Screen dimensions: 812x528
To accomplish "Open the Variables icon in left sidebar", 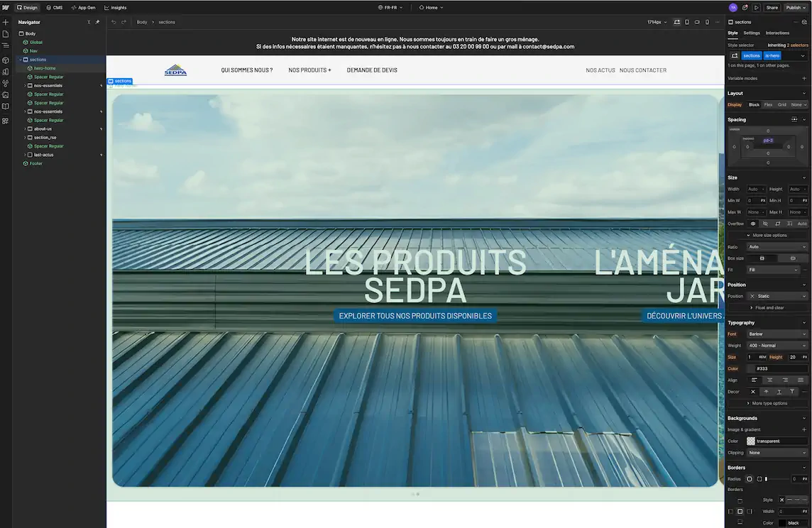I will click(6, 83).
